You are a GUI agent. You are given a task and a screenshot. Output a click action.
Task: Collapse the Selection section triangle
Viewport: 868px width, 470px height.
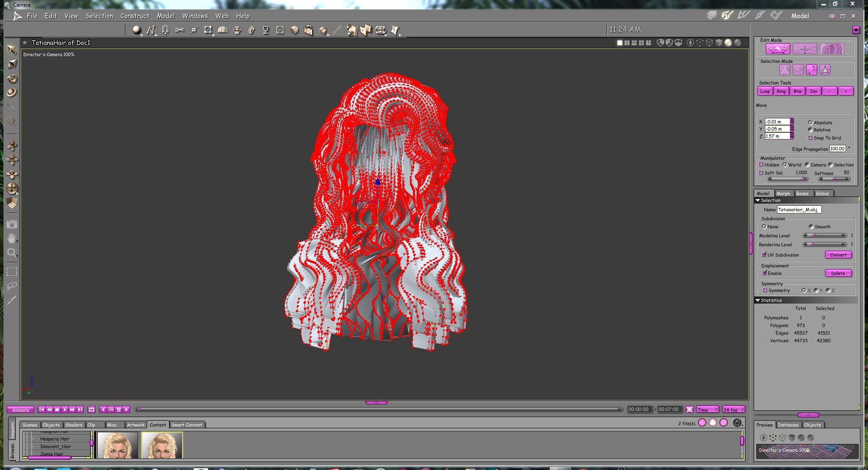[758, 200]
